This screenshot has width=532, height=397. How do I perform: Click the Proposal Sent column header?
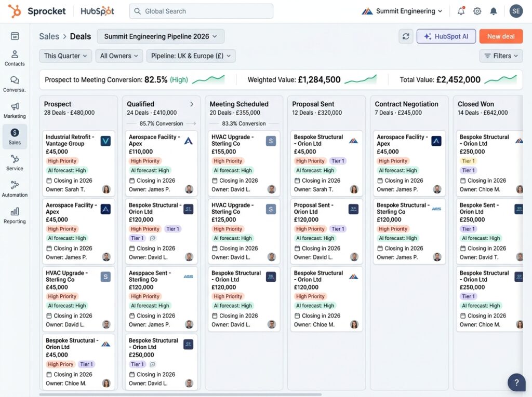point(313,104)
